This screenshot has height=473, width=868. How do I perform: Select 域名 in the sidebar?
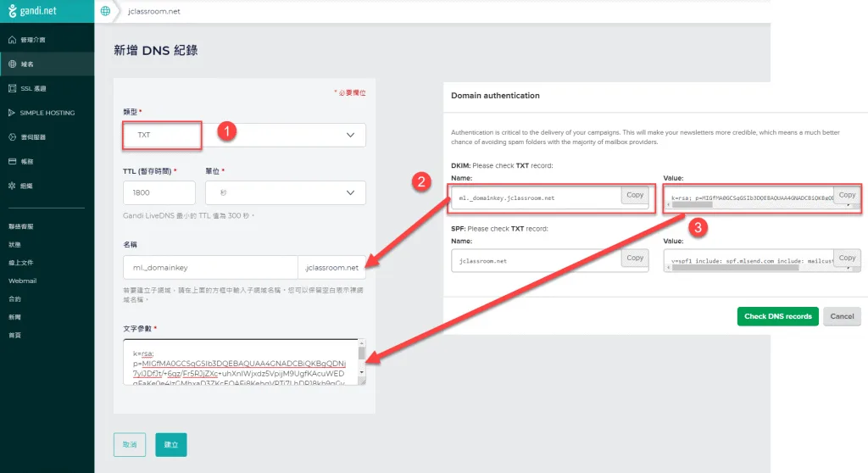pyautogui.click(x=47, y=64)
